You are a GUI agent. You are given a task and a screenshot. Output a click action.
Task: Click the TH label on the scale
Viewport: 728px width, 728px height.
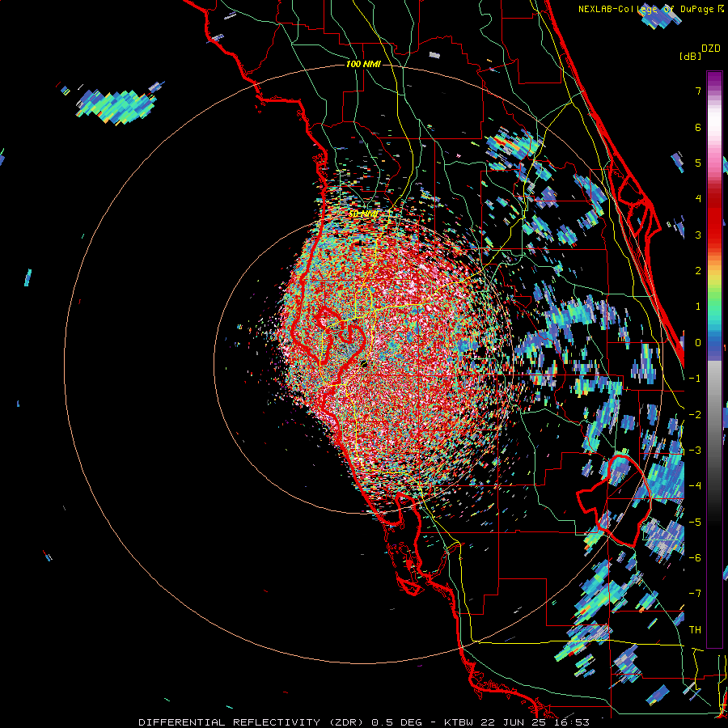click(695, 629)
